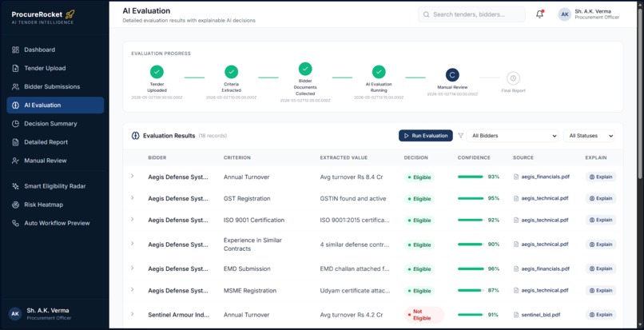Click the AK avatar at sidebar bottom
The image size is (644, 330).
pyautogui.click(x=15, y=314)
